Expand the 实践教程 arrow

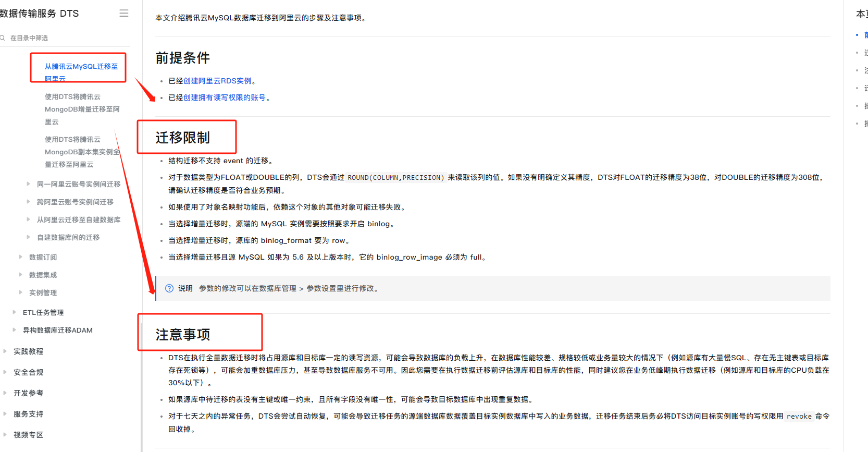[x=5, y=351]
